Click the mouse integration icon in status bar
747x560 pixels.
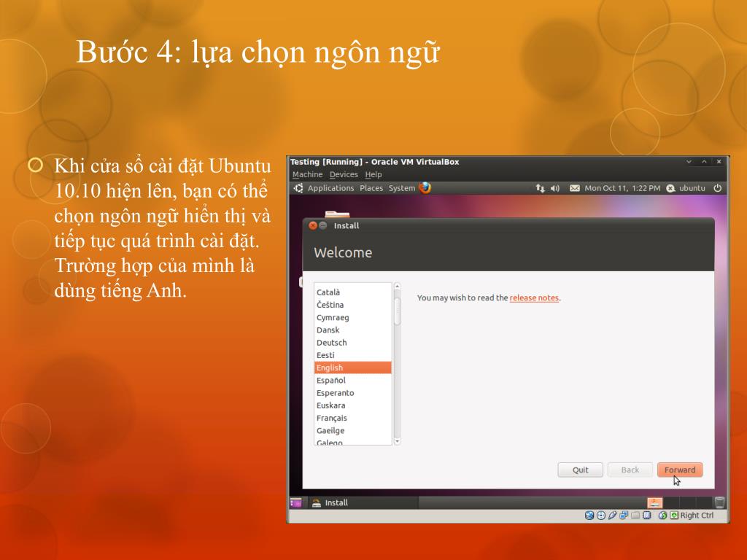click(x=662, y=516)
